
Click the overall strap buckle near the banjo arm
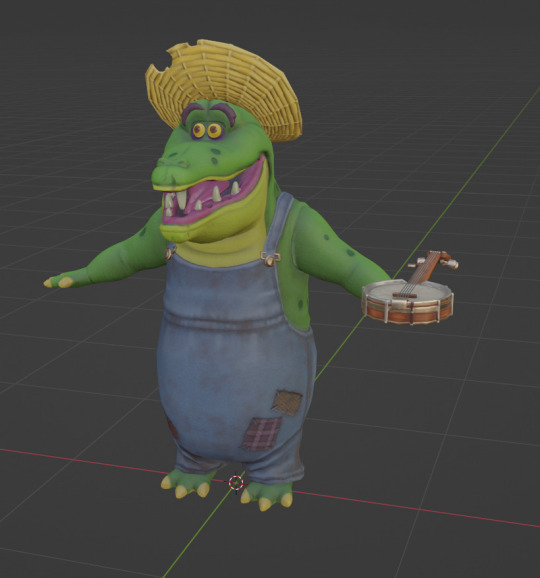[270, 258]
